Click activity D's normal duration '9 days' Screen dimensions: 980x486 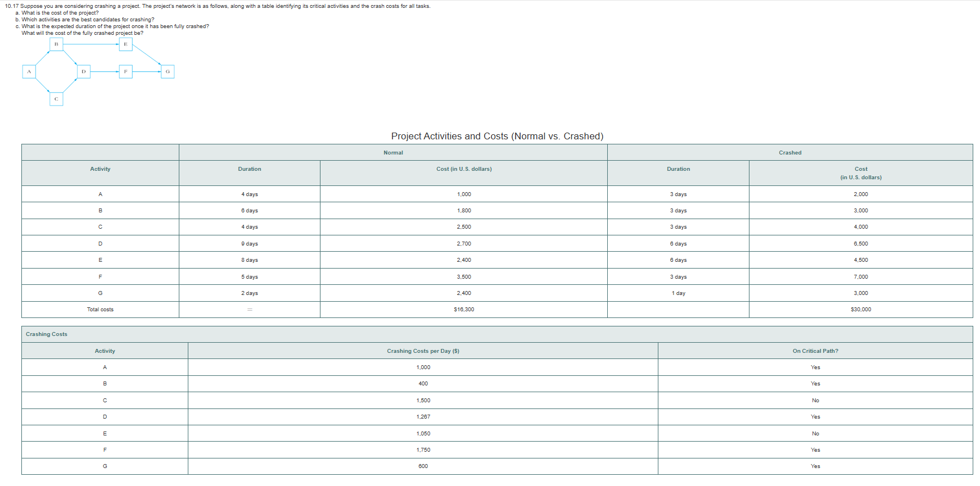[250, 244]
